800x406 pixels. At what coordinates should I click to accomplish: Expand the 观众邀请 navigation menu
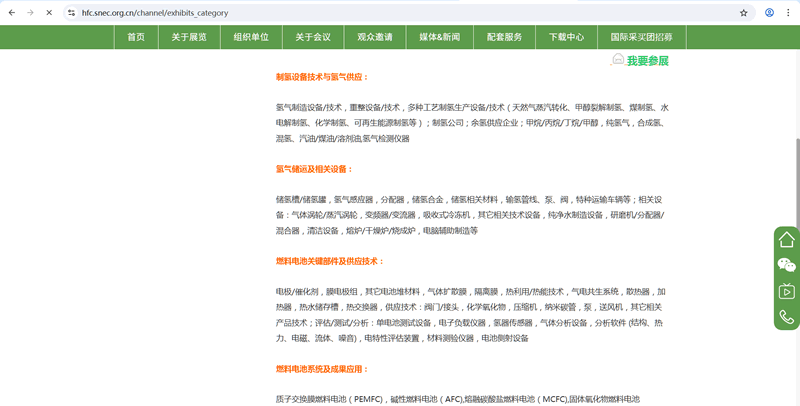[375, 37]
